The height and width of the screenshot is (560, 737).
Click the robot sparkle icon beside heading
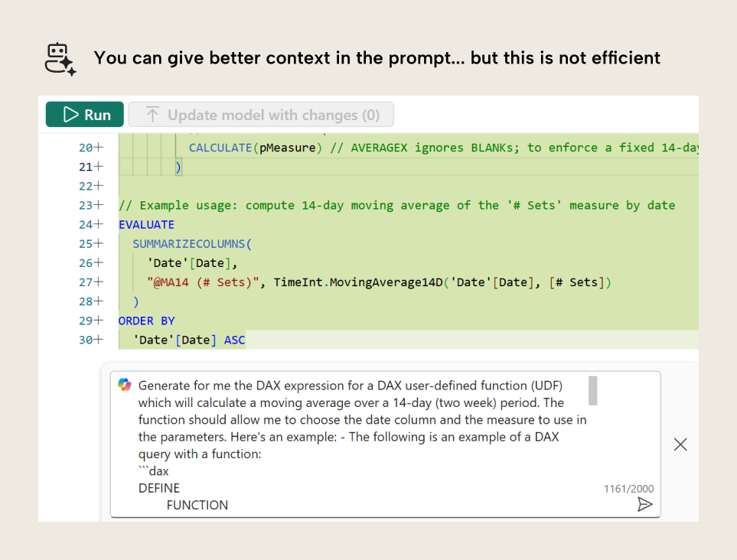pos(60,59)
